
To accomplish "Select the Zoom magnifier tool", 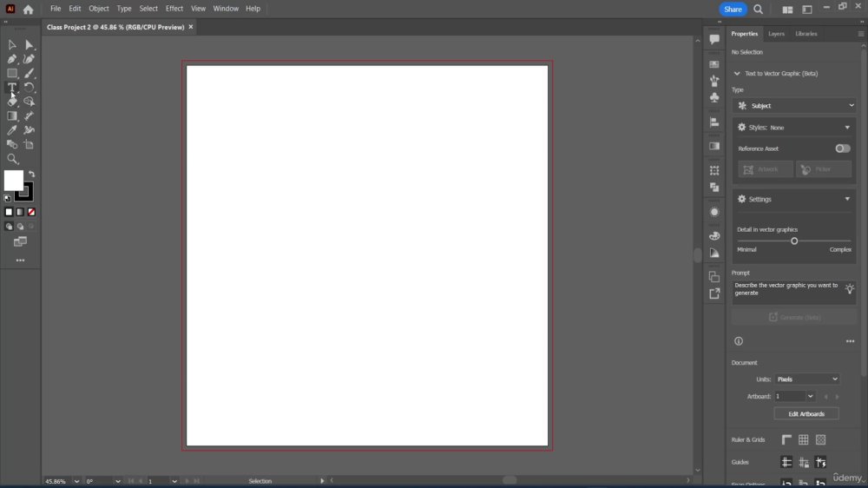I will tap(11, 159).
